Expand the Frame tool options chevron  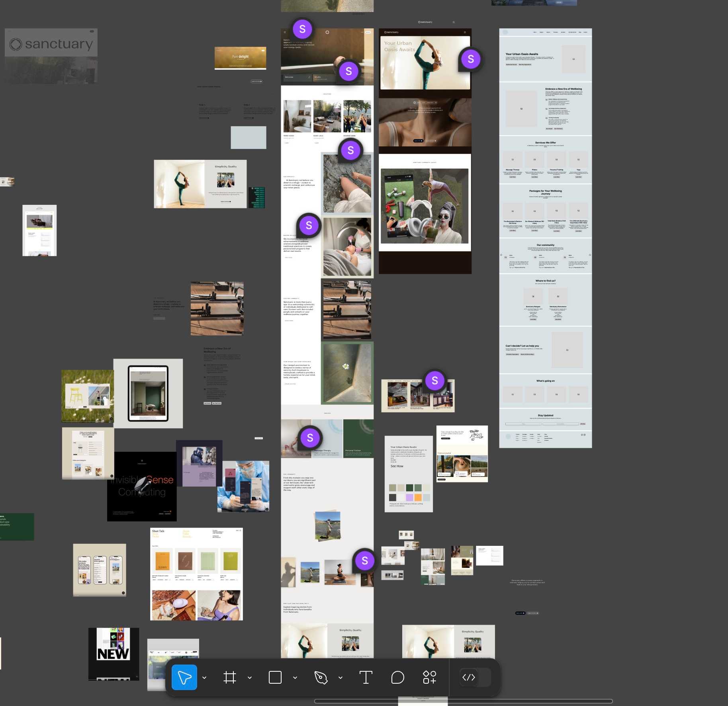pos(250,677)
